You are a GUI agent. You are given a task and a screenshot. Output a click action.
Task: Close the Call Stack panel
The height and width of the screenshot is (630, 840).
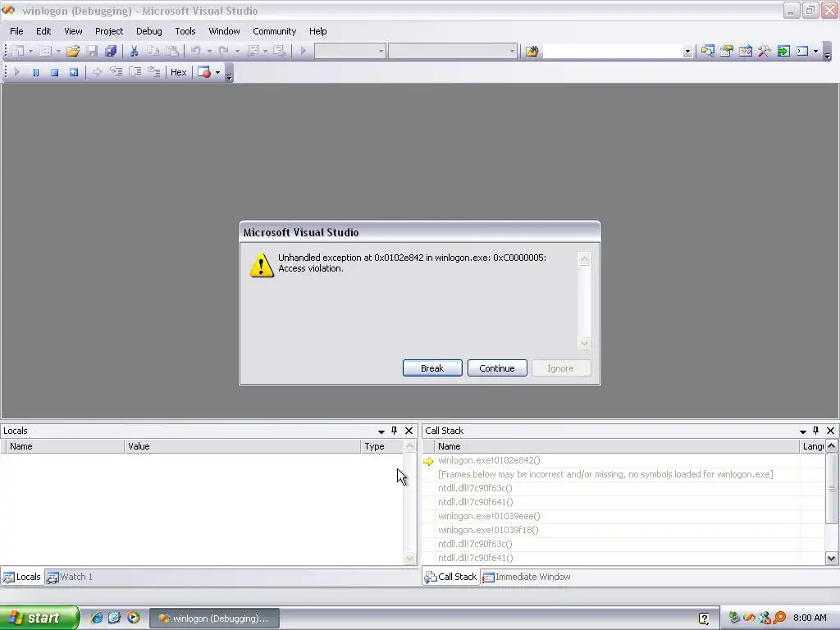(x=830, y=431)
